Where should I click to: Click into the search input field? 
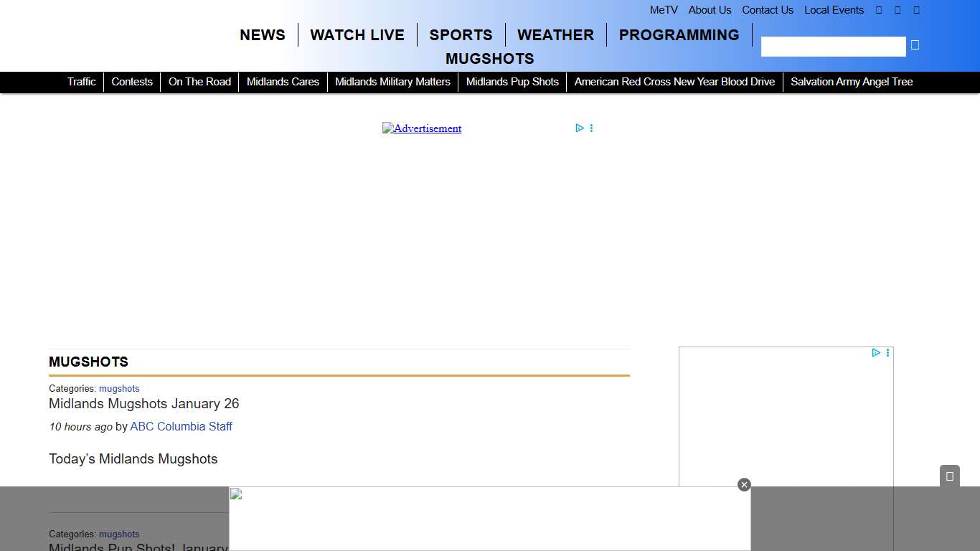pyautogui.click(x=833, y=47)
